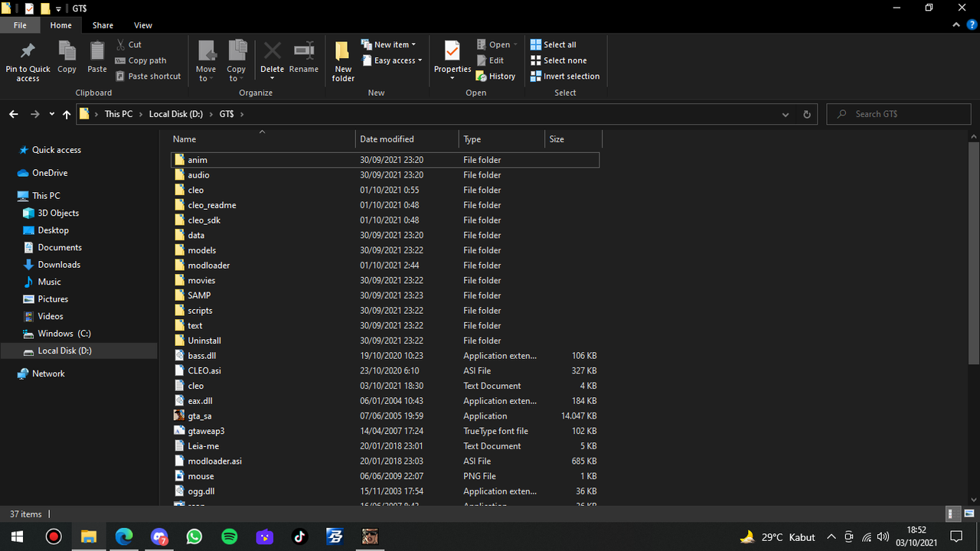Open the Move to dropdown
The width and height of the screenshot is (980, 551).
pyautogui.click(x=206, y=60)
